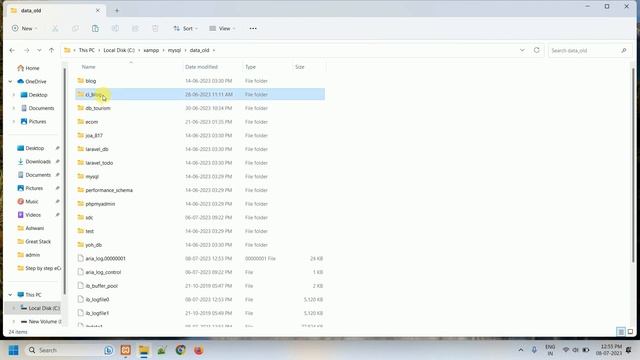Image resolution: width=640 pixels, height=360 pixels.
Task: Collapse This PC tree node
Action: 10,295
